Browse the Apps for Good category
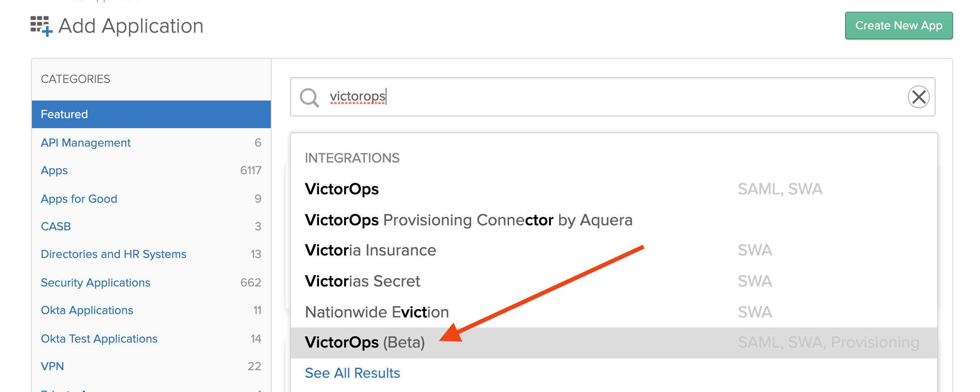 (79, 199)
